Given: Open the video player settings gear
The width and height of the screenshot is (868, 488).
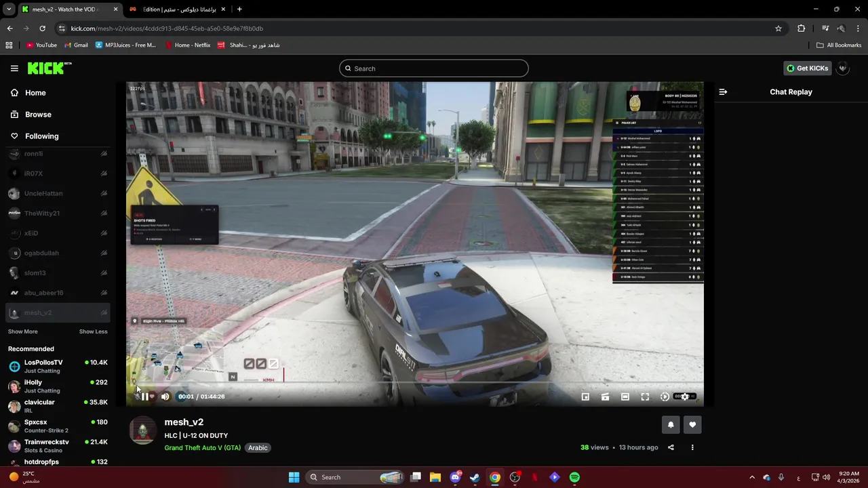Looking at the screenshot, I should pos(685,396).
